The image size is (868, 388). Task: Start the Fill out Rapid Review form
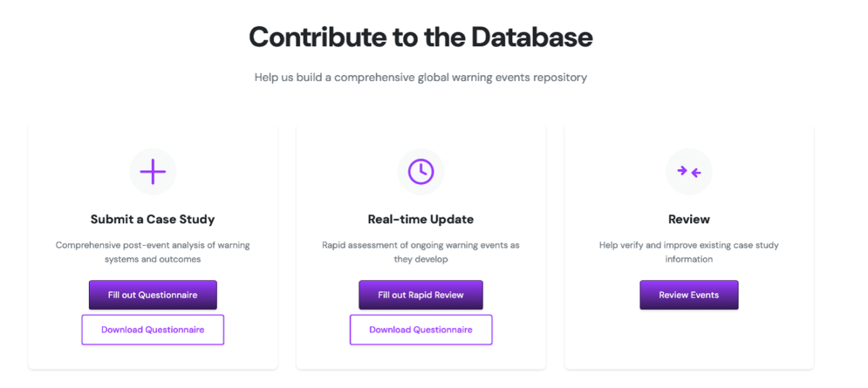click(421, 295)
